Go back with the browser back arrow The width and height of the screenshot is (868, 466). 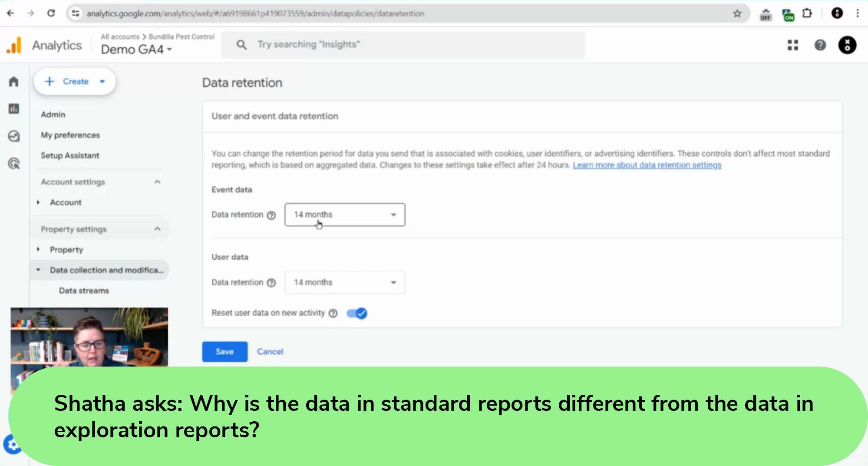coord(10,13)
